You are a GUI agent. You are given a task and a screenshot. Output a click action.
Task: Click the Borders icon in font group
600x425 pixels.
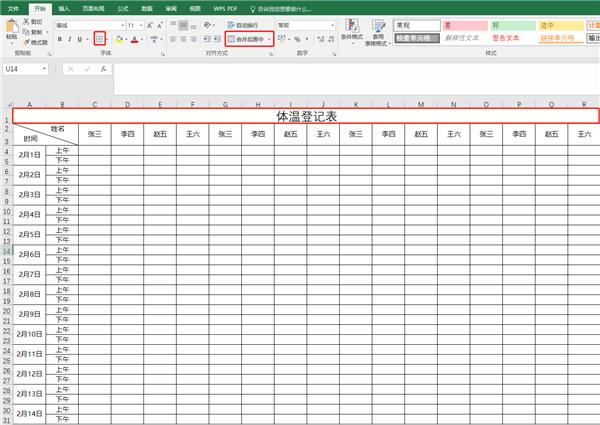coord(98,39)
